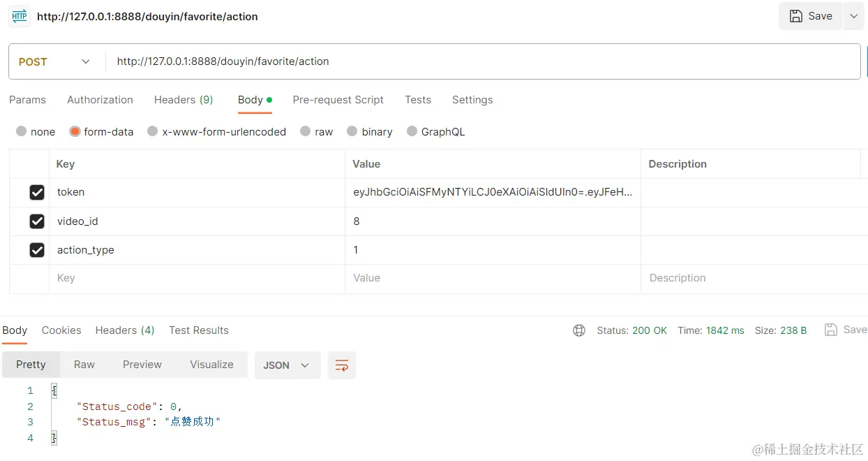This screenshot has height=461, width=868.
Task: Expand the Save options arrow
Action: tap(854, 16)
